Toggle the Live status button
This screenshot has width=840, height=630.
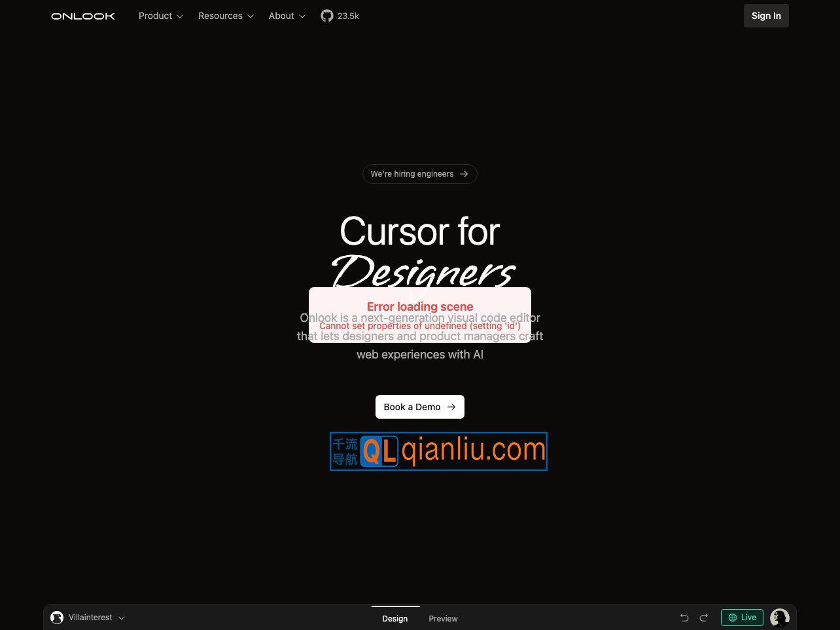point(742,618)
